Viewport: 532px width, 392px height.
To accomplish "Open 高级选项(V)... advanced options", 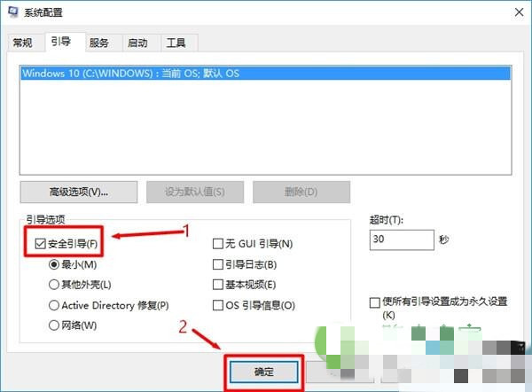I will tap(79, 192).
